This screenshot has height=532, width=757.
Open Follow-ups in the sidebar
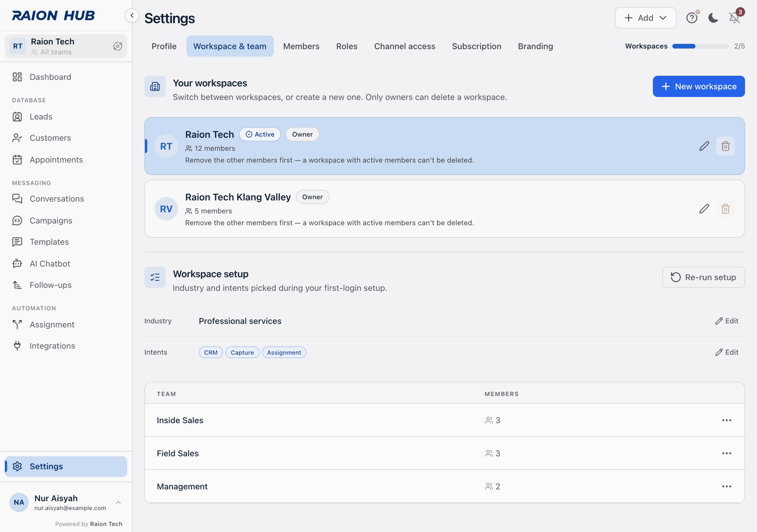[x=66, y=285]
